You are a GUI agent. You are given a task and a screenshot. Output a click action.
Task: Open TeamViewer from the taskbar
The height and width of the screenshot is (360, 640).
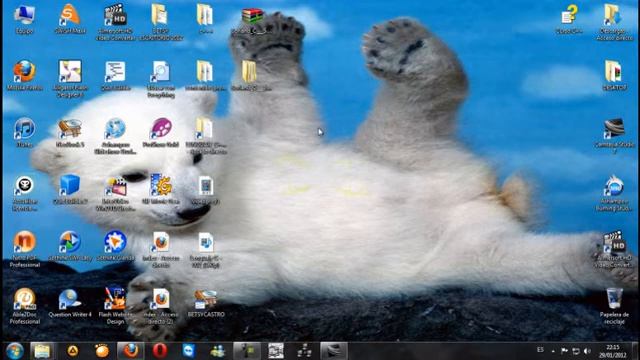click(189, 351)
